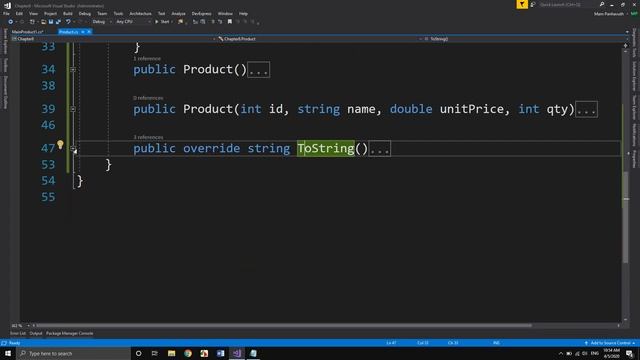Click the Save All toolbar icon

[58, 22]
